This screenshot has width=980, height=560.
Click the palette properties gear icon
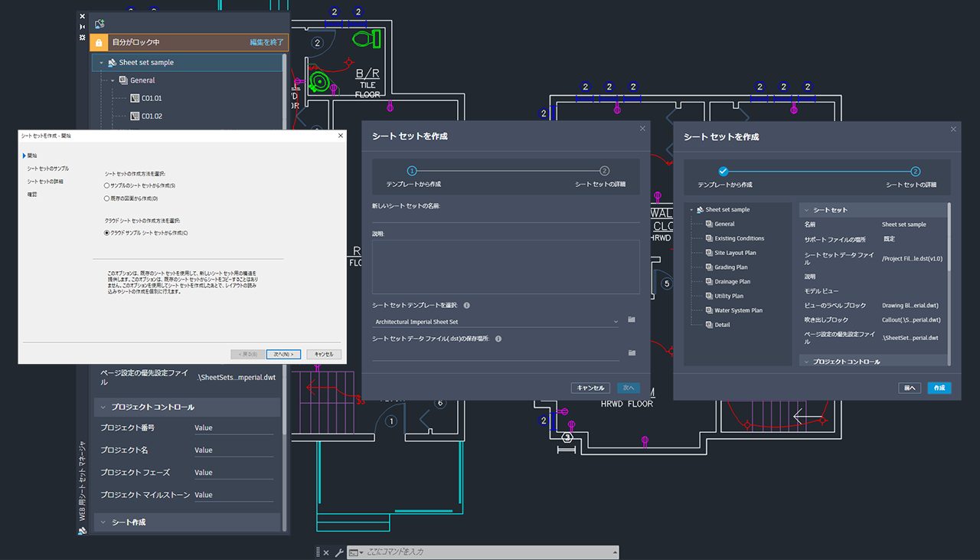point(82,37)
